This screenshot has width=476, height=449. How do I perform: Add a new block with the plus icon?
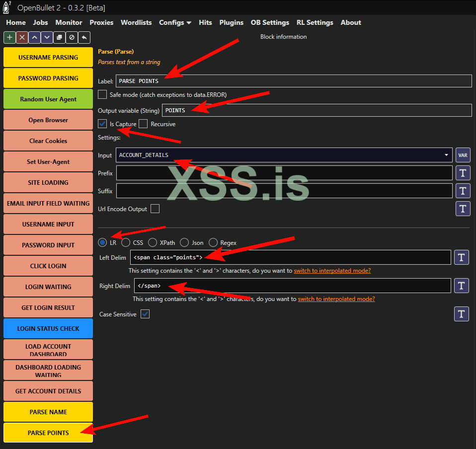tap(10, 38)
